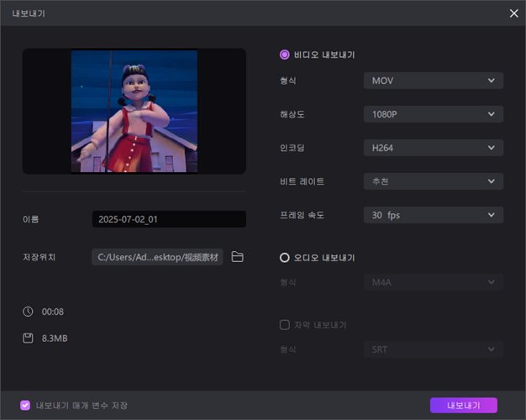
Task: Open the MOV format dropdown
Action: pos(434,81)
